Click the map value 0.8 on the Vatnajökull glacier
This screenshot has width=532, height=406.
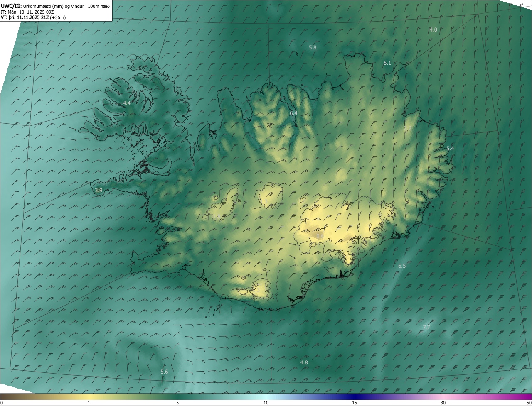tap(320, 236)
